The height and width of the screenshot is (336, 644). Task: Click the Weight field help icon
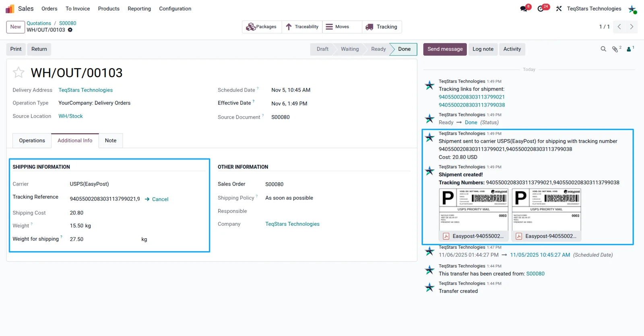click(x=31, y=224)
